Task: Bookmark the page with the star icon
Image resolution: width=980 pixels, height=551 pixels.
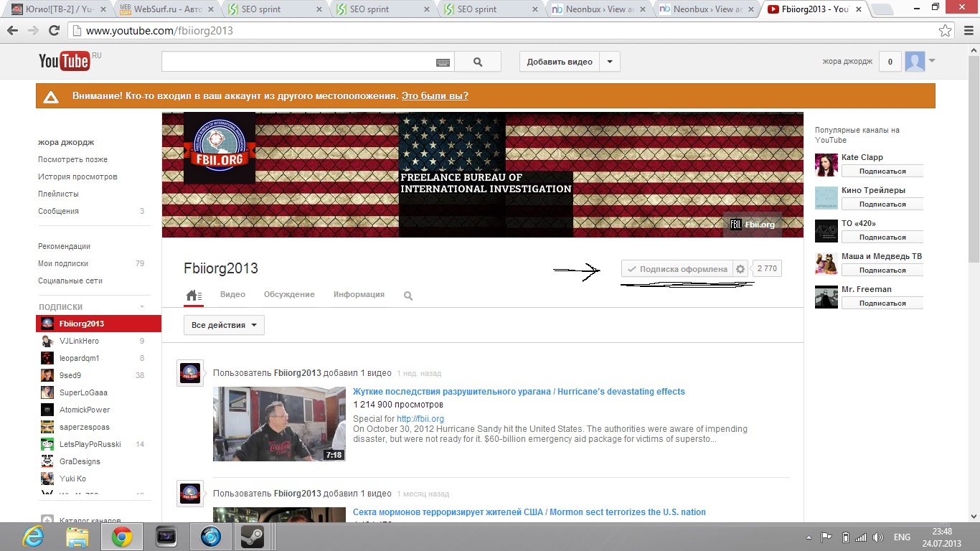Action: click(946, 31)
